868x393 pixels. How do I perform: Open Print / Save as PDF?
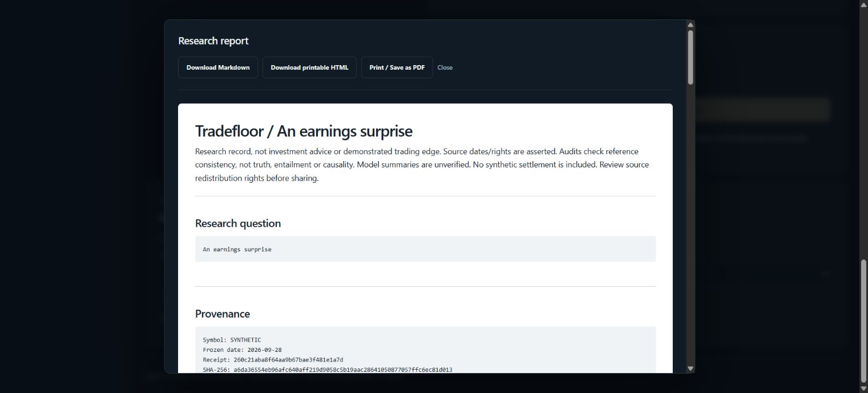coord(397,67)
